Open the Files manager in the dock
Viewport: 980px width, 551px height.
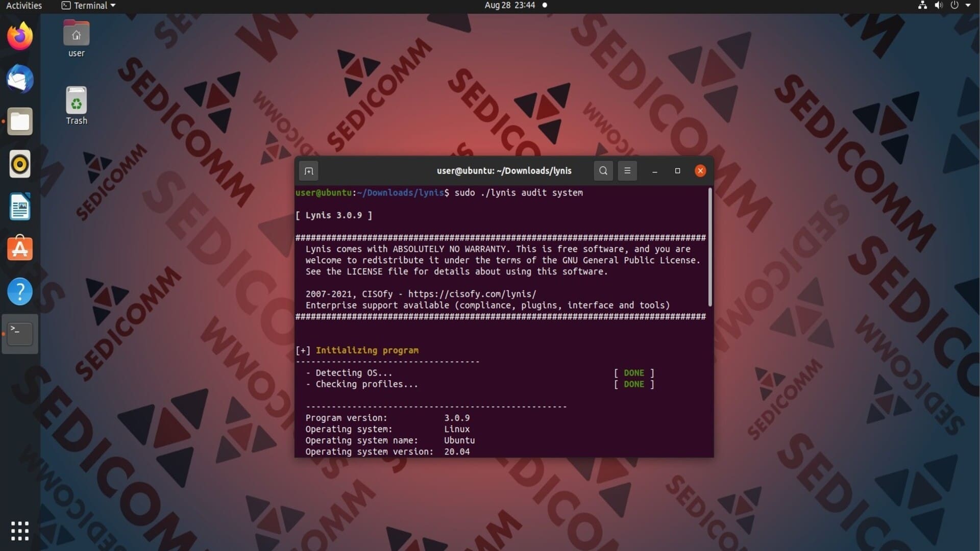(20, 121)
